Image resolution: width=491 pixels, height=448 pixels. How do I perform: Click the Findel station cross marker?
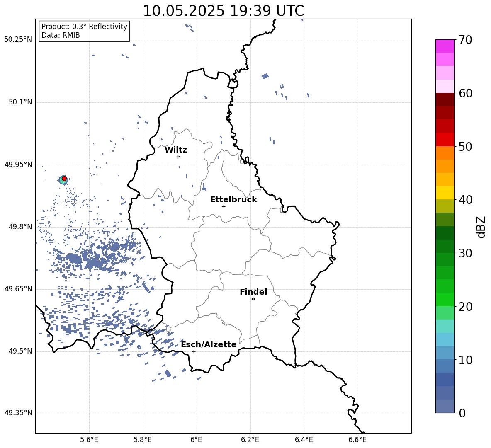coord(253,299)
